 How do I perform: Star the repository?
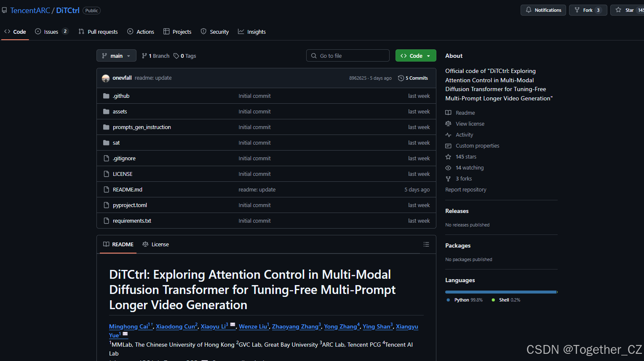click(627, 10)
